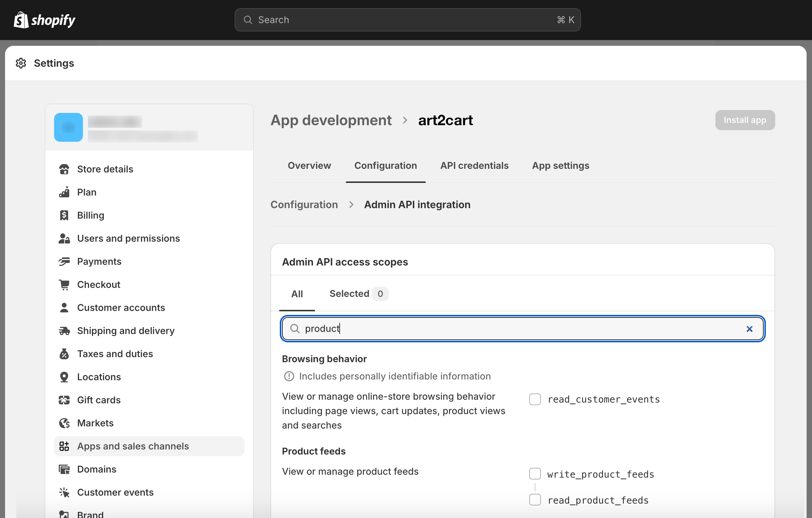812x518 pixels.
Task: Enable the read_customer_events scope checkbox
Action: coord(535,399)
